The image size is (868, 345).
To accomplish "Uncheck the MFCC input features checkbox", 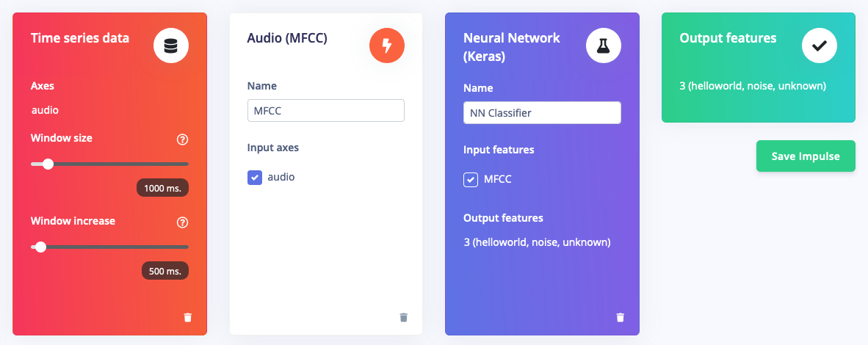I will pyautogui.click(x=471, y=179).
